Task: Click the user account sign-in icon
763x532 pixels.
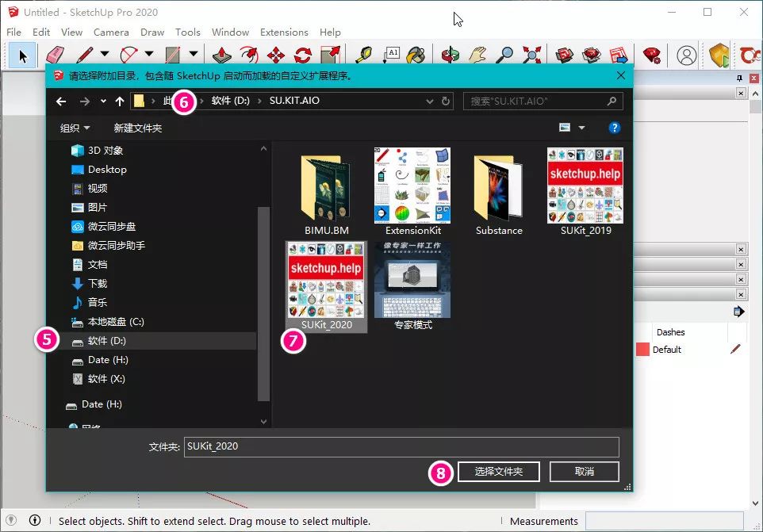Action: [687, 55]
